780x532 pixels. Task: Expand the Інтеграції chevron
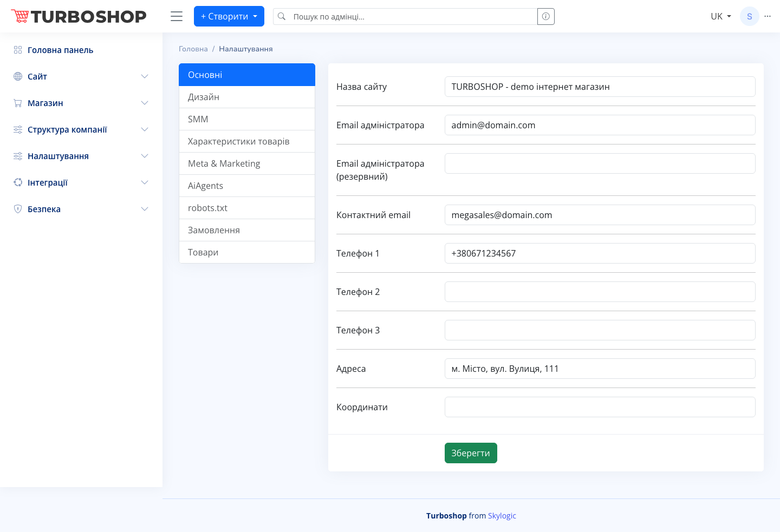[x=145, y=182]
